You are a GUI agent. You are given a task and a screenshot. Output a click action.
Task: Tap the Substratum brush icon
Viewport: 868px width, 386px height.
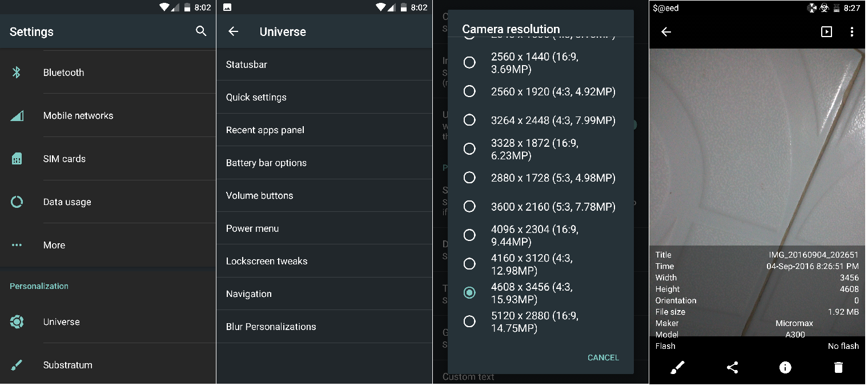click(17, 365)
